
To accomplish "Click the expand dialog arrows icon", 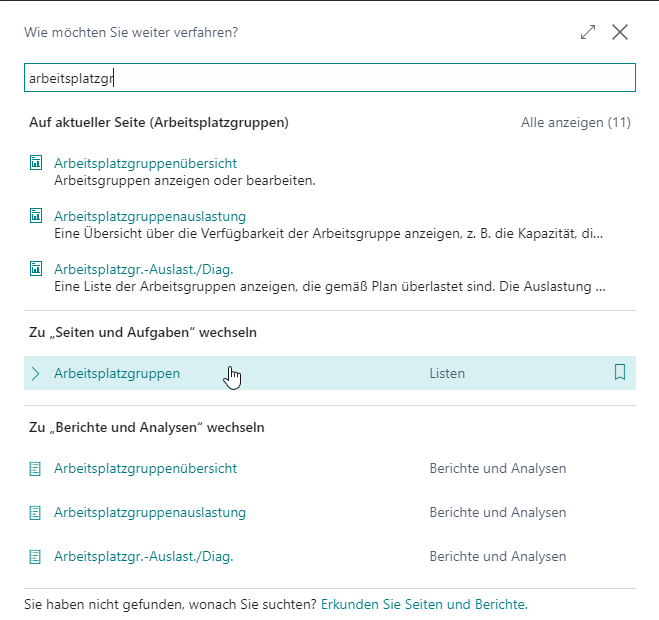I will click(588, 32).
